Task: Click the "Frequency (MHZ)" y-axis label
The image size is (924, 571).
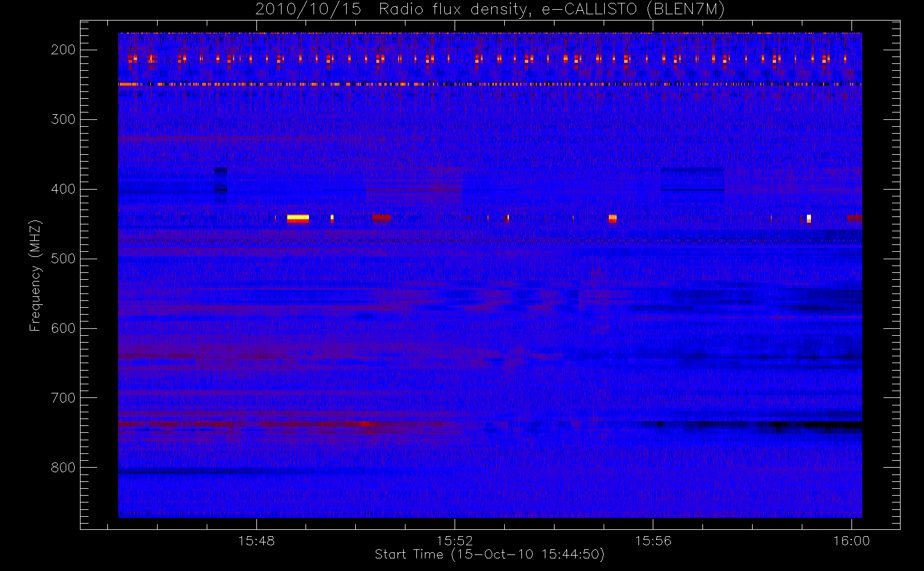Action: click(35, 275)
